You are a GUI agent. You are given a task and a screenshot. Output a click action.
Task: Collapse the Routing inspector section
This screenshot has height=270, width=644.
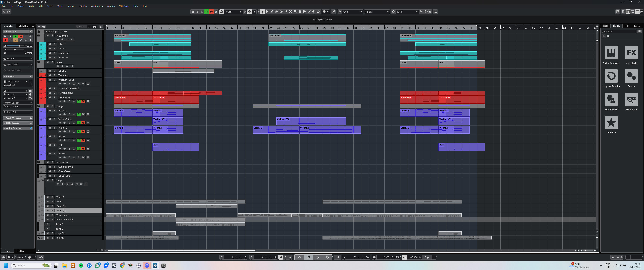(x=4, y=76)
